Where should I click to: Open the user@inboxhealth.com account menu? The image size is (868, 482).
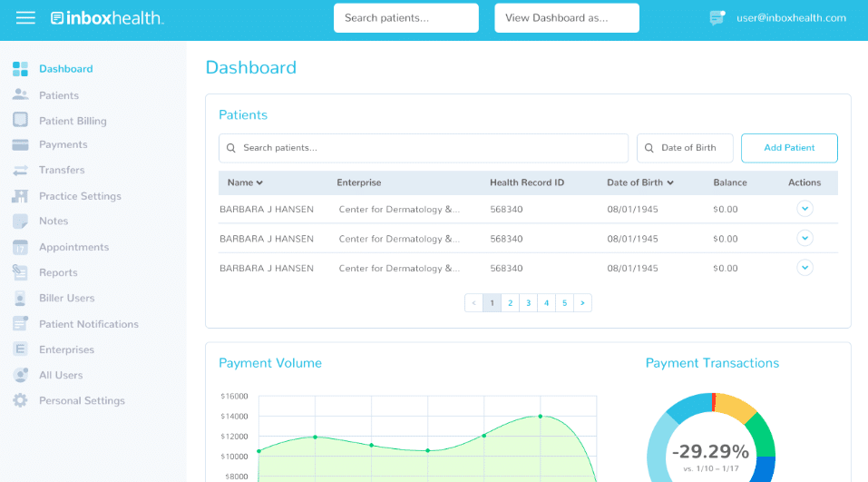click(x=791, y=18)
